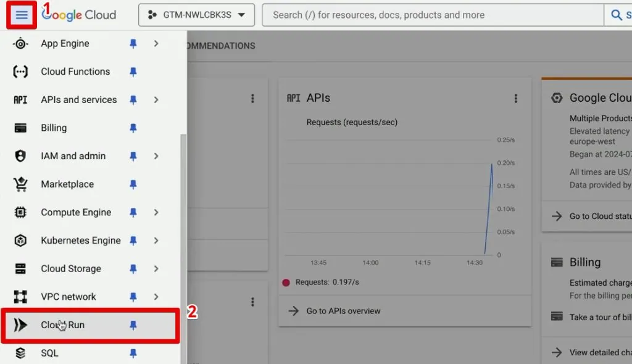Select the App Engine icon
This screenshot has height=364, width=632.
[19, 43]
